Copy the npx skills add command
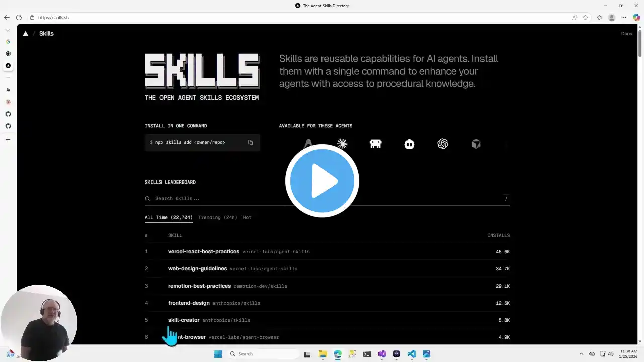Image resolution: width=644 pixels, height=362 pixels. 250,142
